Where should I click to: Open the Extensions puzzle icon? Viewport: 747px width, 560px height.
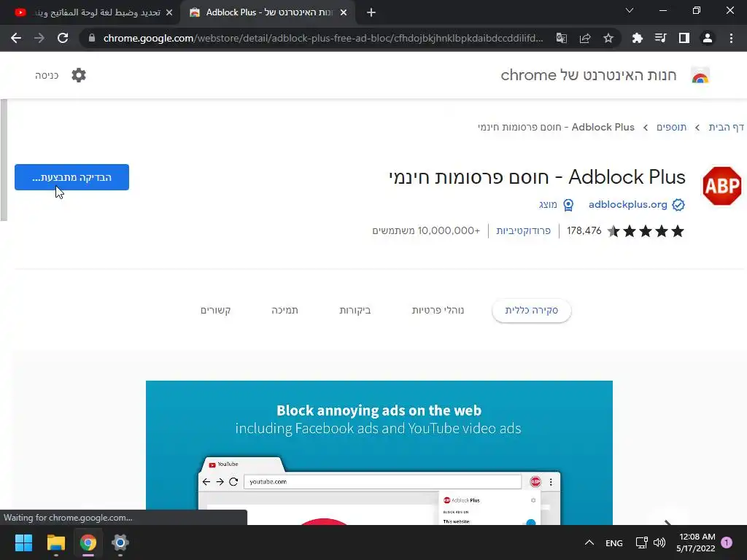(x=638, y=38)
